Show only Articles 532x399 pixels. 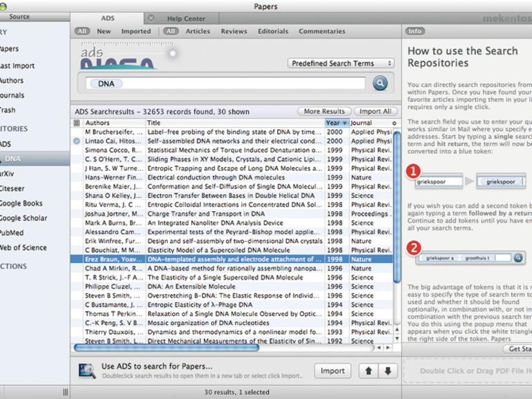[x=198, y=31]
